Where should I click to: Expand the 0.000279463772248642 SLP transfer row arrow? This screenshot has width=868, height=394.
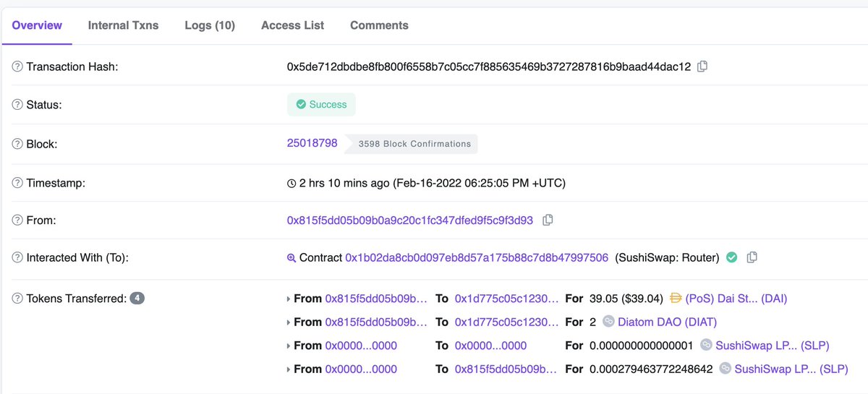click(x=289, y=369)
